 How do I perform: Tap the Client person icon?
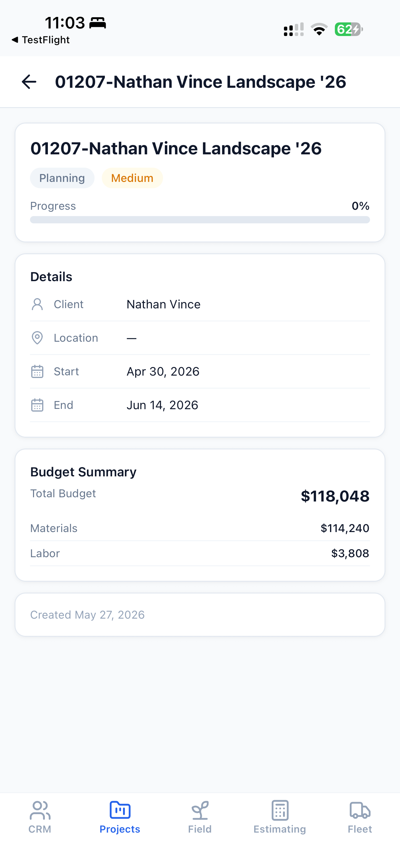click(x=37, y=304)
